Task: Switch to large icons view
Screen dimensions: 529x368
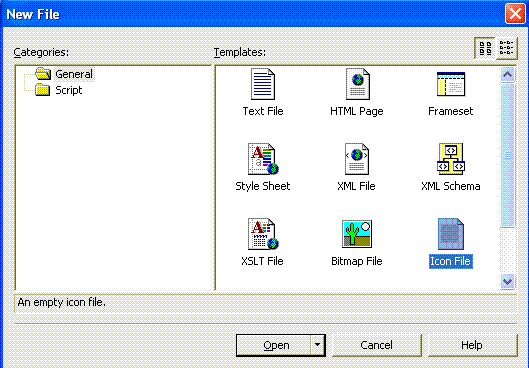Action: [x=485, y=48]
